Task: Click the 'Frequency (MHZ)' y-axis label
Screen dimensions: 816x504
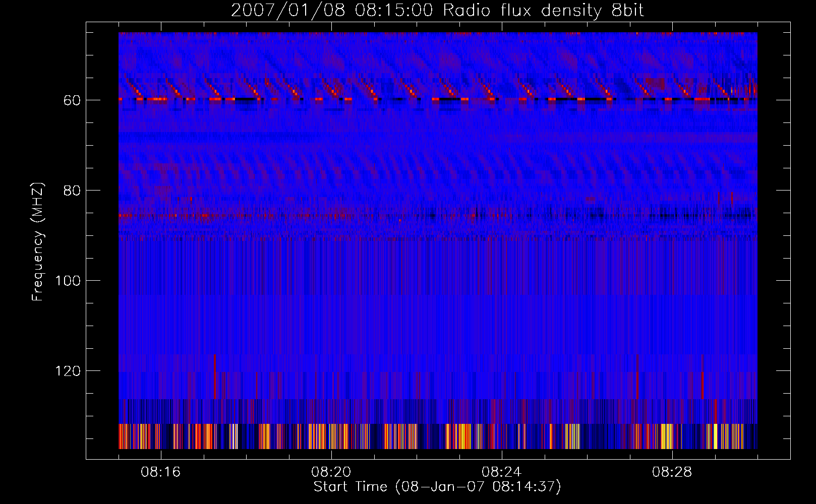Action: pyautogui.click(x=38, y=241)
